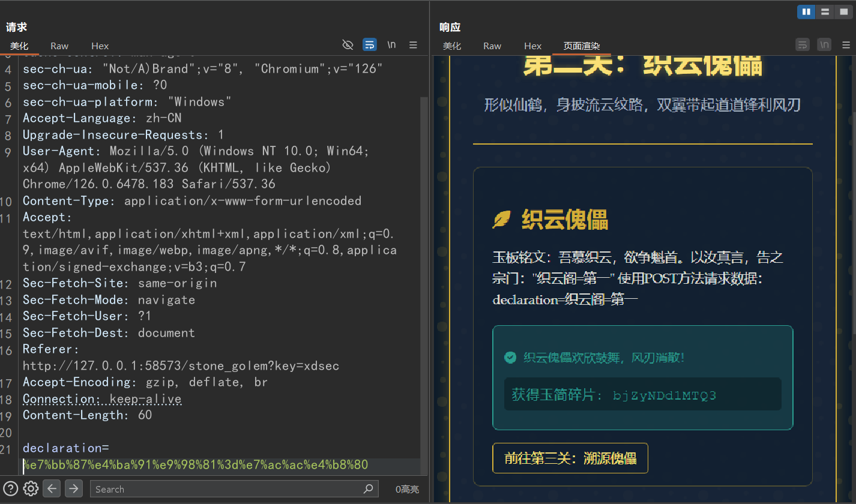Click the forward navigation arrow
The width and height of the screenshot is (856, 504).
tap(73, 488)
